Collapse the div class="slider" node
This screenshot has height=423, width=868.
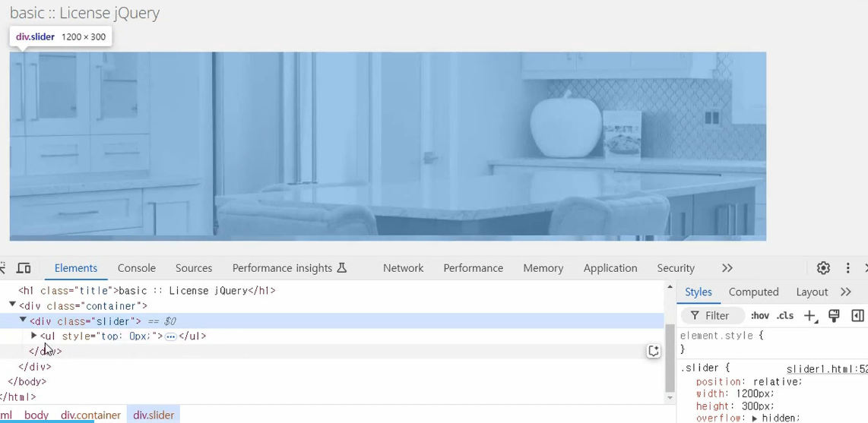[x=23, y=320]
